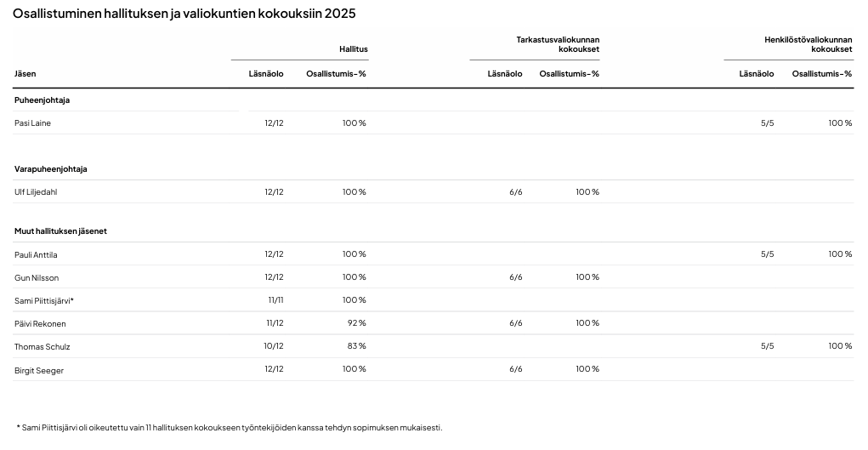Select the Pasi Laine member name
Viewport: 868px width, 450px height.
pos(33,123)
